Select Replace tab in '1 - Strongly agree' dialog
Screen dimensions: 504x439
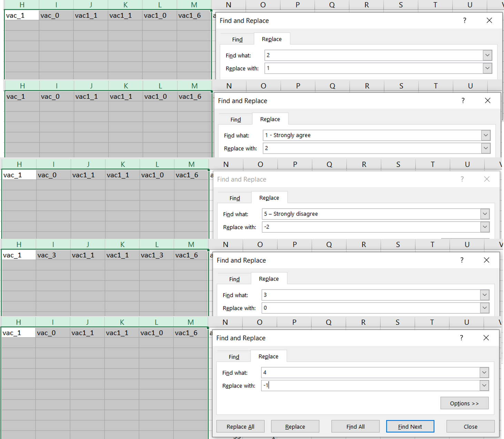pos(270,119)
